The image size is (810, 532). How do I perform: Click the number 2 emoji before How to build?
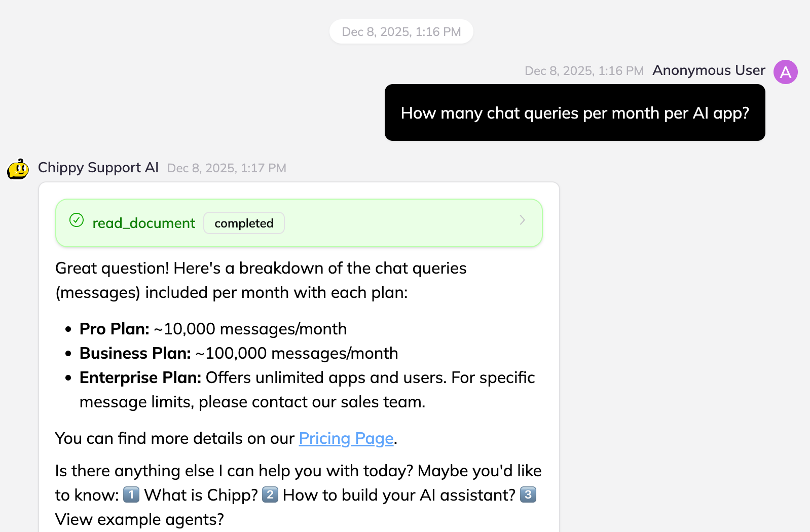click(270, 495)
